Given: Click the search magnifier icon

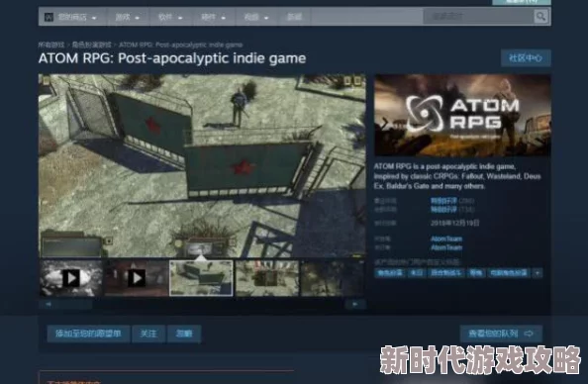Looking at the screenshot, I should [x=540, y=17].
